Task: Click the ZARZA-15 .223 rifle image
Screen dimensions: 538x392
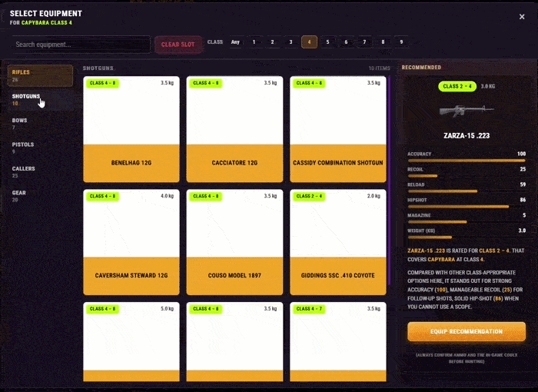Action: click(467, 111)
